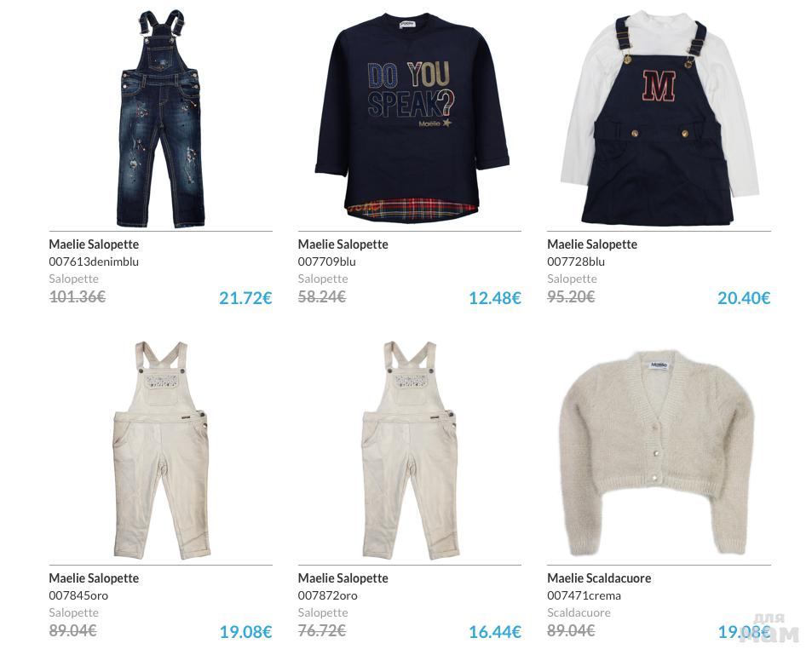Click the 21.72€ sale price

click(x=245, y=298)
